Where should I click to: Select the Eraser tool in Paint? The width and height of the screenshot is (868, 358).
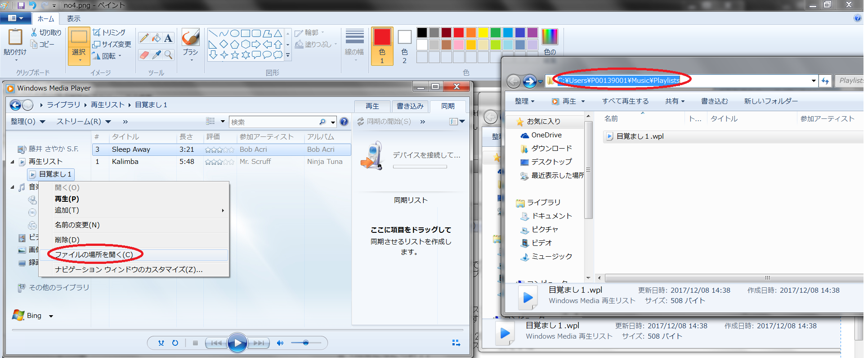point(144,55)
